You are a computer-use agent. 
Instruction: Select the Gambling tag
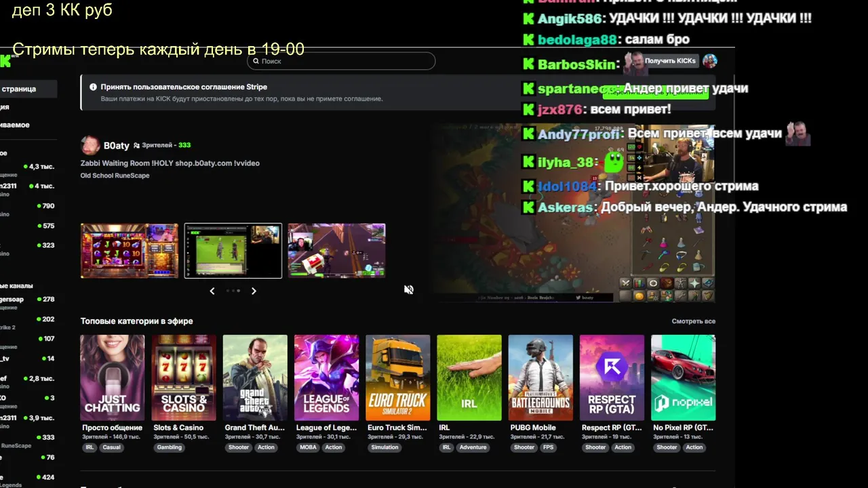pyautogui.click(x=170, y=447)
